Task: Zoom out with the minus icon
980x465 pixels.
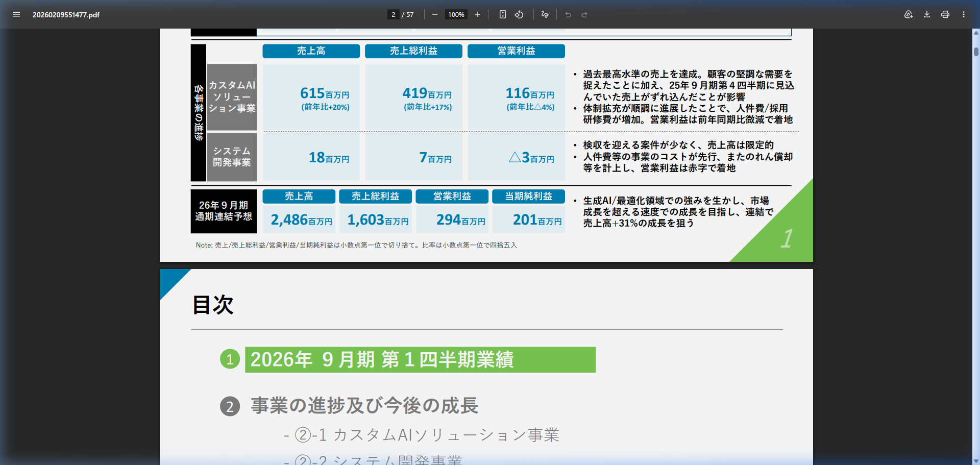Action: click(435, 14)
